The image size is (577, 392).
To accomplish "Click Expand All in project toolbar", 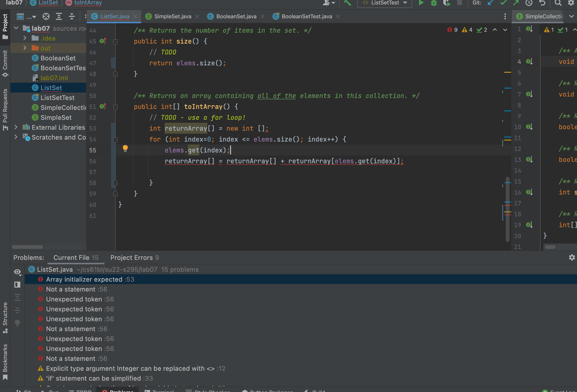I will pyautogui.click(x=59, y=17).
